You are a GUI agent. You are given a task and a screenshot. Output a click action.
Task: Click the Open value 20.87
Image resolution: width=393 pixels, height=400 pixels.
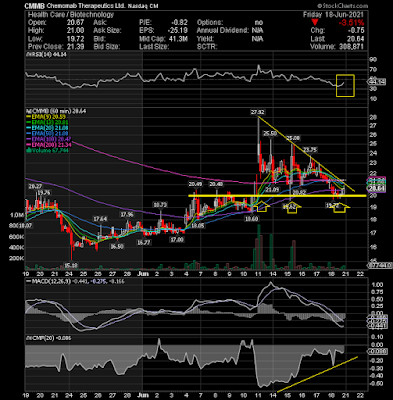click(75, 23)
